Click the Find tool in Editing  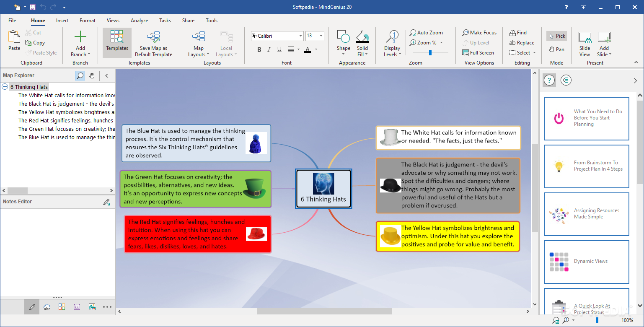pos(518,33)
